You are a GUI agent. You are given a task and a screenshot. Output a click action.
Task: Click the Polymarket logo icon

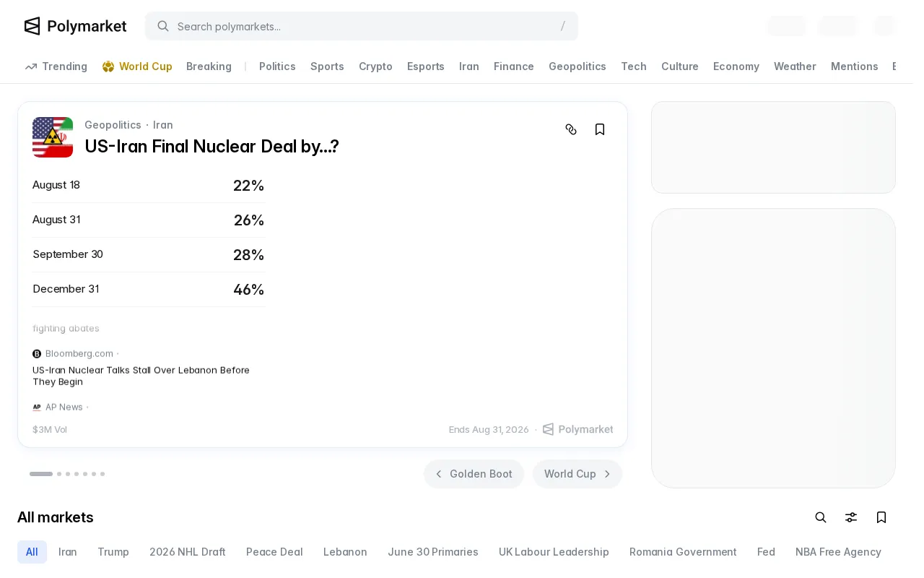[32, 26]
